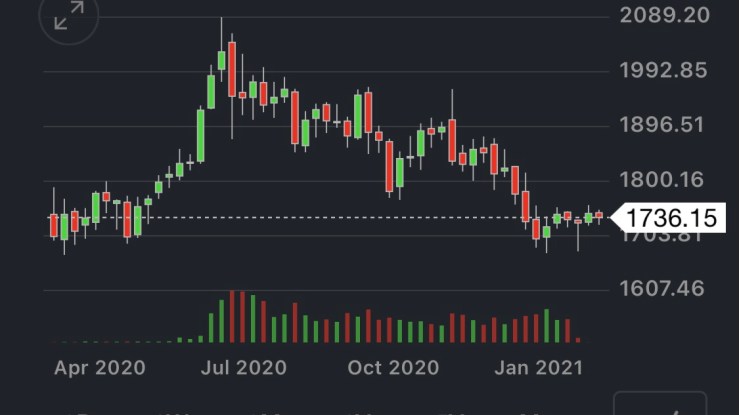
Task: Click the Apr 2020 date label
Action: [x=99, y=367]
